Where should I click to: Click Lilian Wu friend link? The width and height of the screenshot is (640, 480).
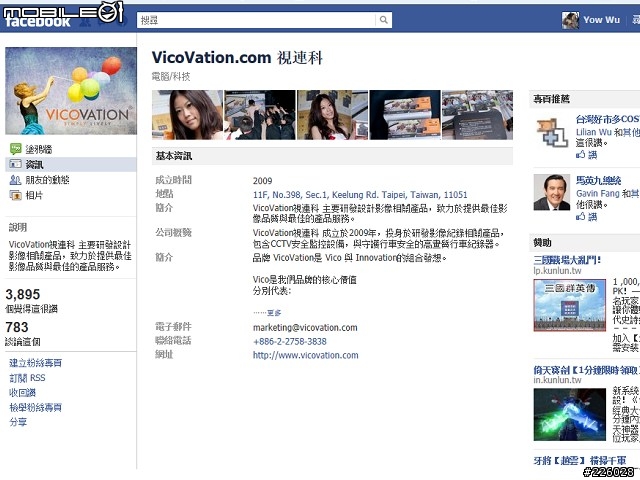tap(594, 132)
